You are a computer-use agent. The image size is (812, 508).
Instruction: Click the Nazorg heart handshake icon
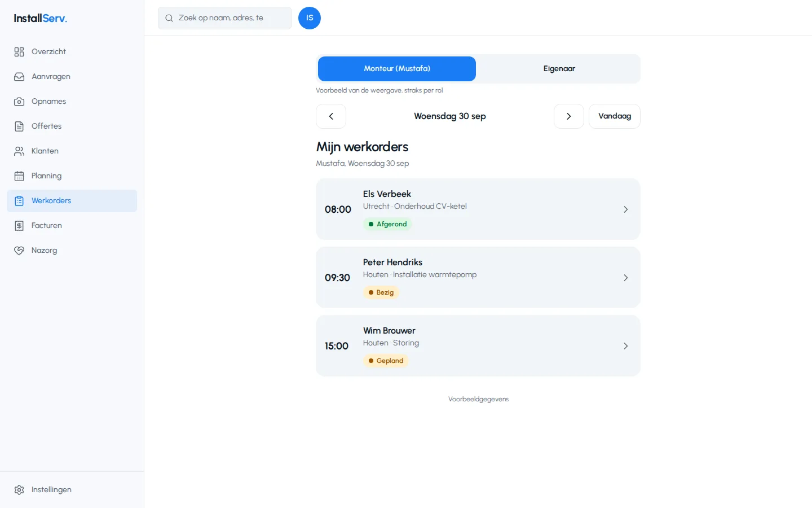click(19, 251)
